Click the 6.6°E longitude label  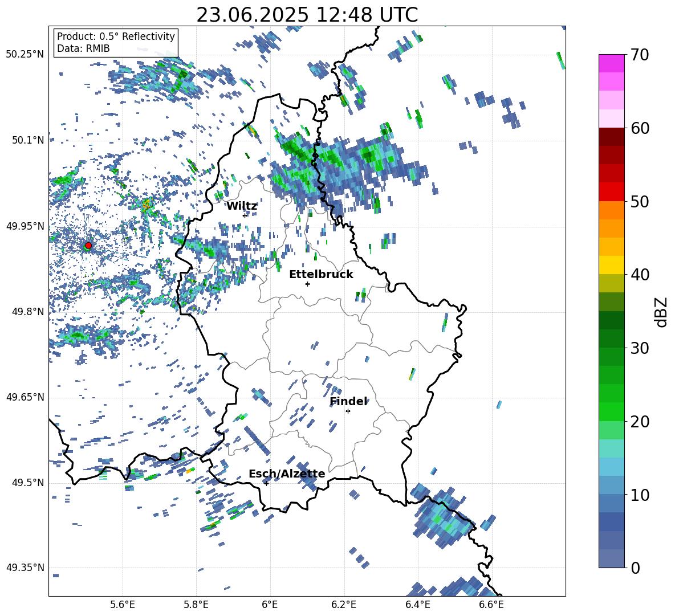tap(491, 605)
